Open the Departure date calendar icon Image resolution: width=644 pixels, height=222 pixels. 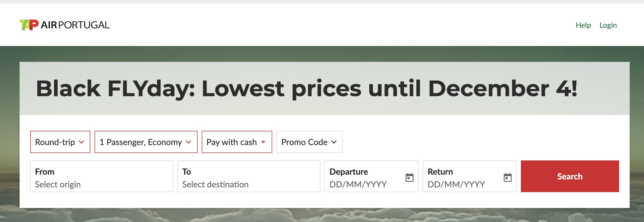410,178
